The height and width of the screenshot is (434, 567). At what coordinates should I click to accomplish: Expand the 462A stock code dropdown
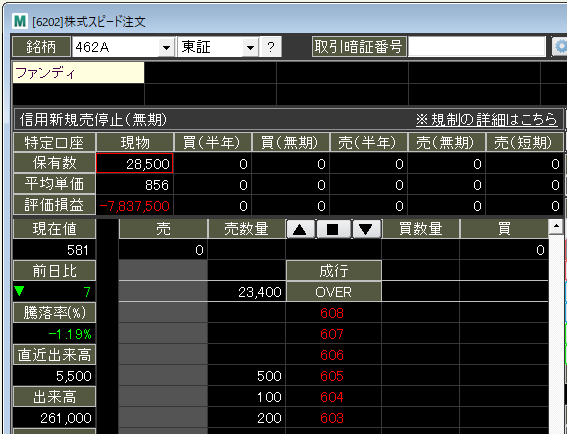point(166,47)
